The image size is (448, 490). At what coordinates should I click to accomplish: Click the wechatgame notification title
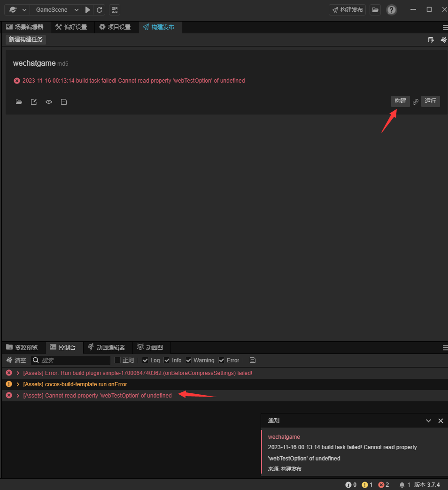284,436
